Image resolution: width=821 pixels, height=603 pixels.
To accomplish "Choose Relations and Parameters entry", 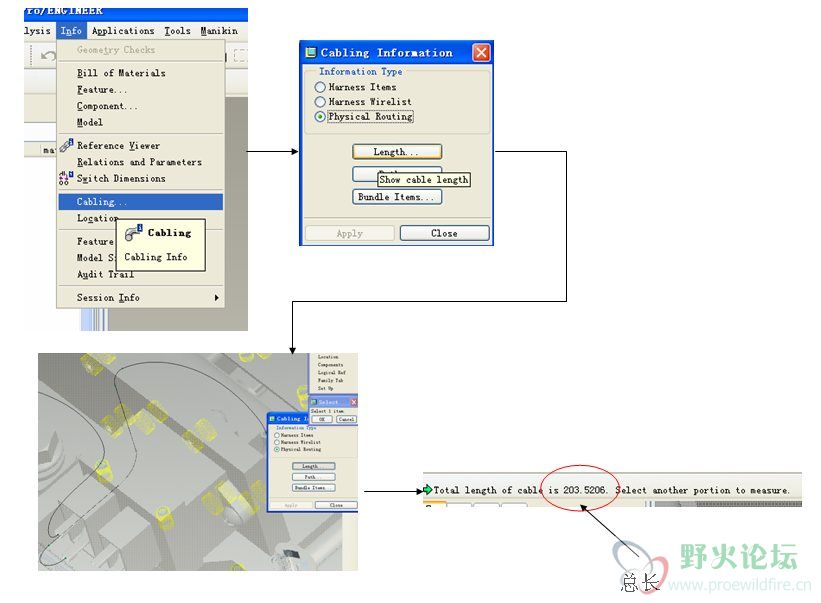I will pyautogui.click(x=139, y=162).
